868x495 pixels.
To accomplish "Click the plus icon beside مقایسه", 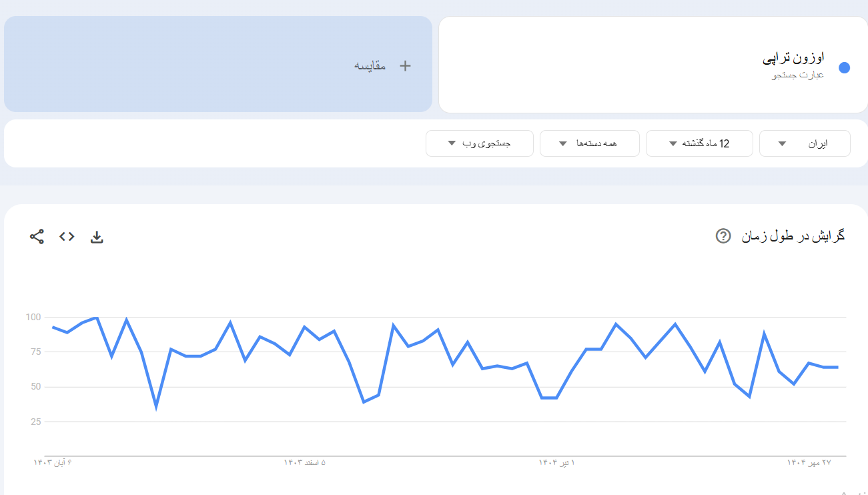I will pyautogui.click(x=405, y=65).
